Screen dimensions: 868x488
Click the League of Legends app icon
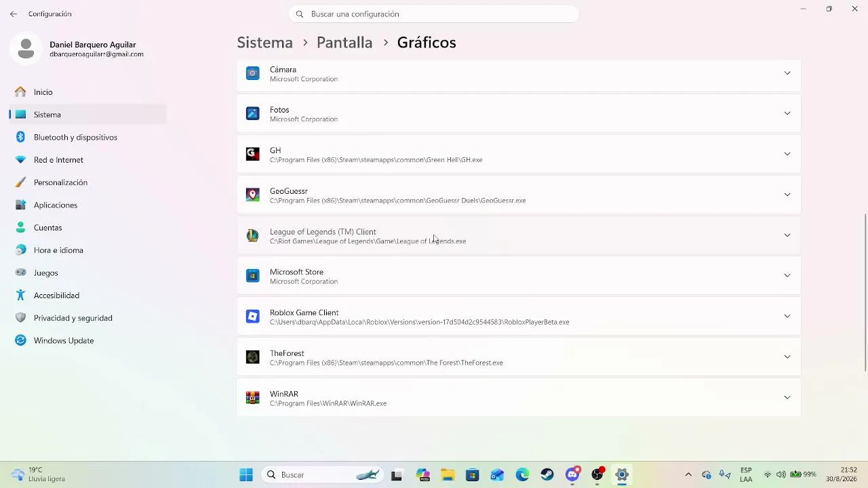pos(252,236)
